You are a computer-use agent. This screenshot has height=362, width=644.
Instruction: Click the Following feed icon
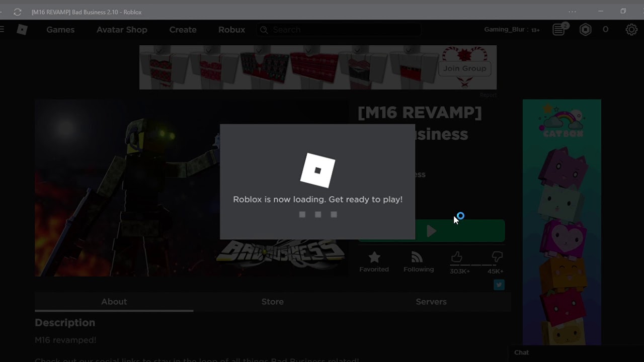[x=417, y=257]
